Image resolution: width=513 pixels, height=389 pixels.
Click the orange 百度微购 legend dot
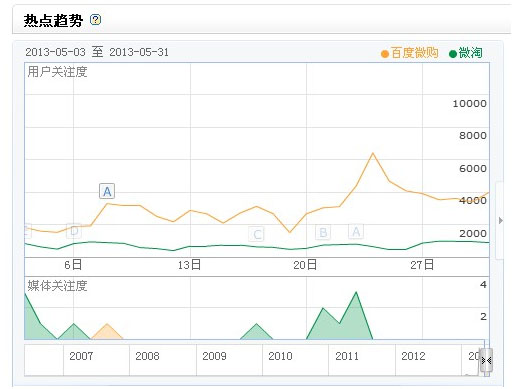click(385, 54)
